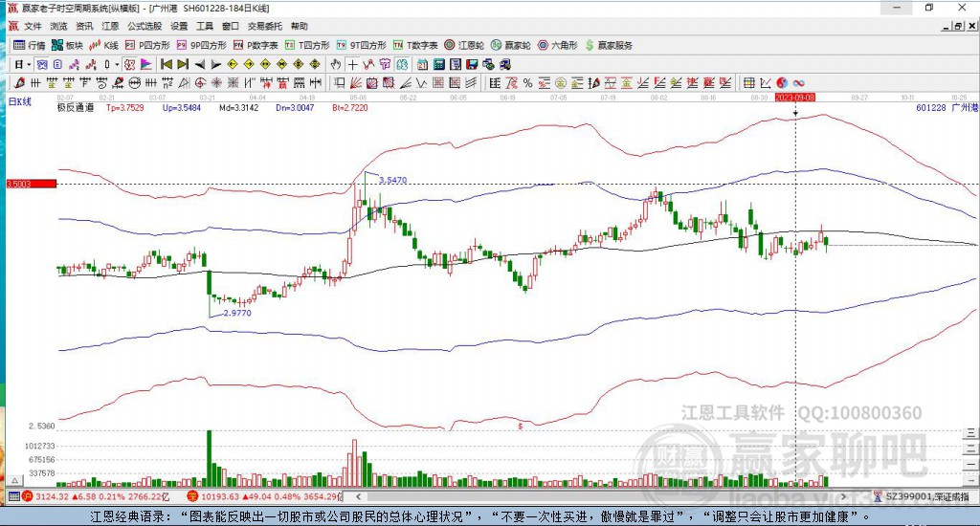Screen dimensions: 980x526
Task: Move chart right with black right arrow
Action: click(x=216, y=64)
